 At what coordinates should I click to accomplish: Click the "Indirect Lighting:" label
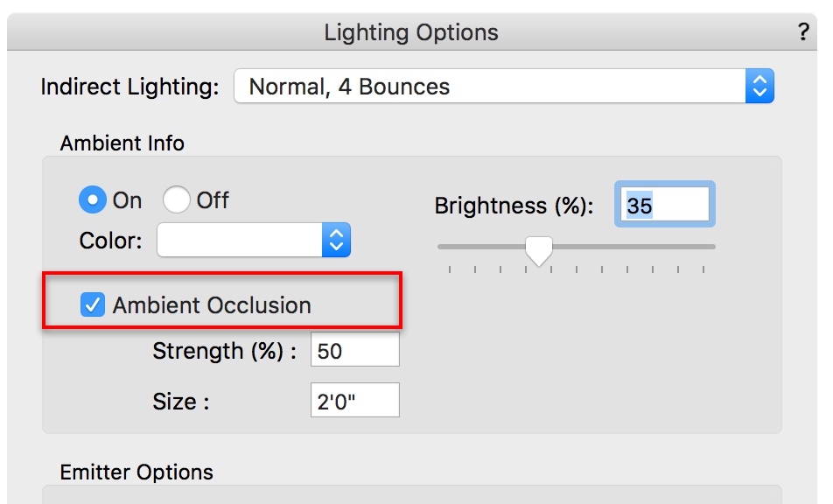(x=129, y=87)
